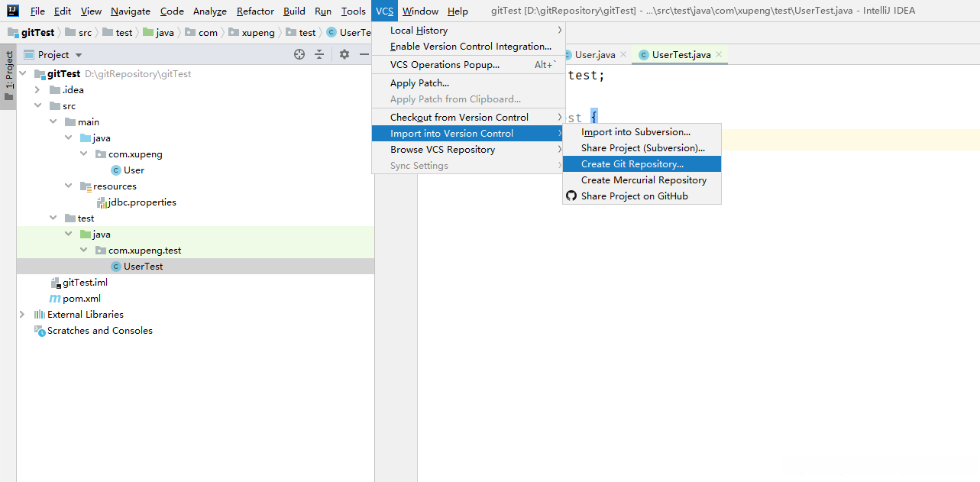Select Scratches and Consoles node
The height and width of the screenshot is (482, 980).
tap(100, 331)
